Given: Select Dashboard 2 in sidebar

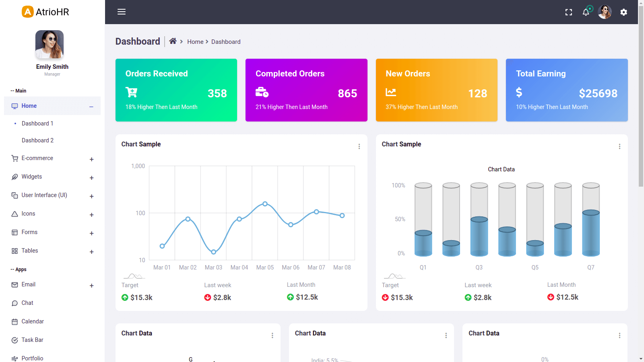Looking at the screenshot, I should pos(37,140).
